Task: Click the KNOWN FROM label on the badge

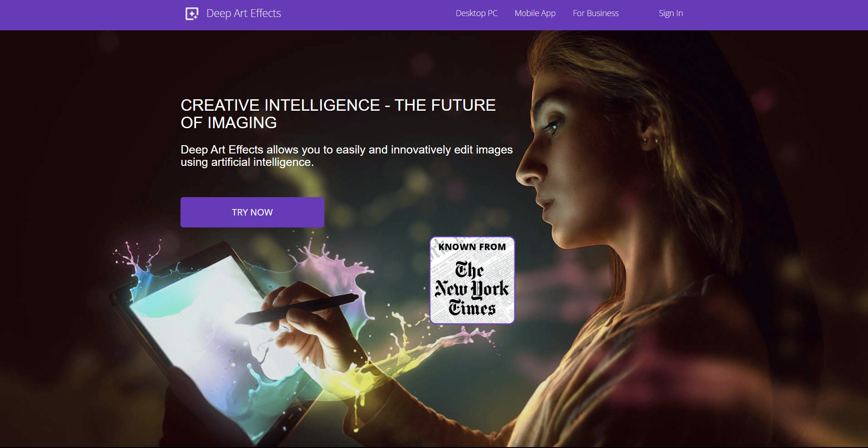Action: (x=472, y=247)
